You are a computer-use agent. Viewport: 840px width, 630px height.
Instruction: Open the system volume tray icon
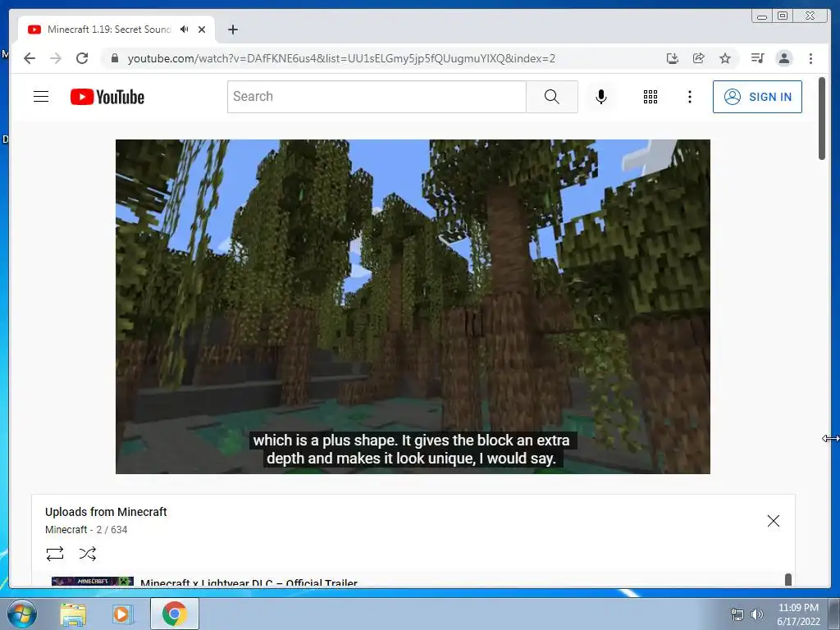point(757,614)
